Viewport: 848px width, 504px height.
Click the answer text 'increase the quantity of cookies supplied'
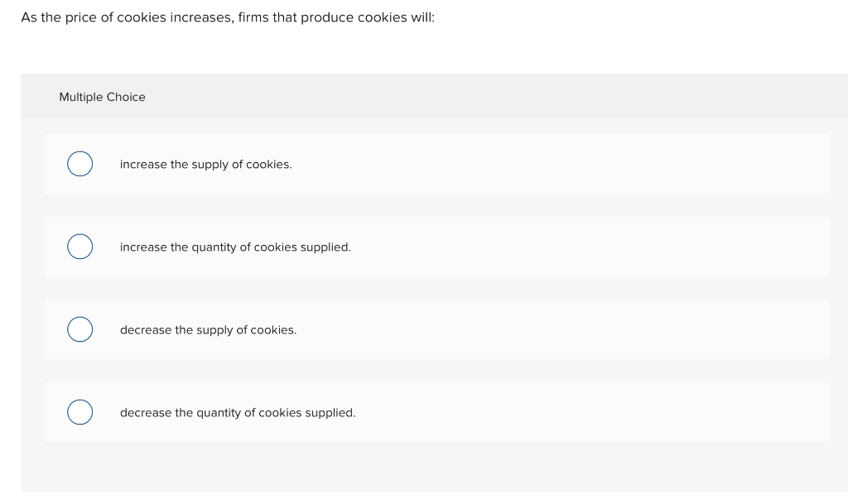pyautogui.click(x=235, y=247)
